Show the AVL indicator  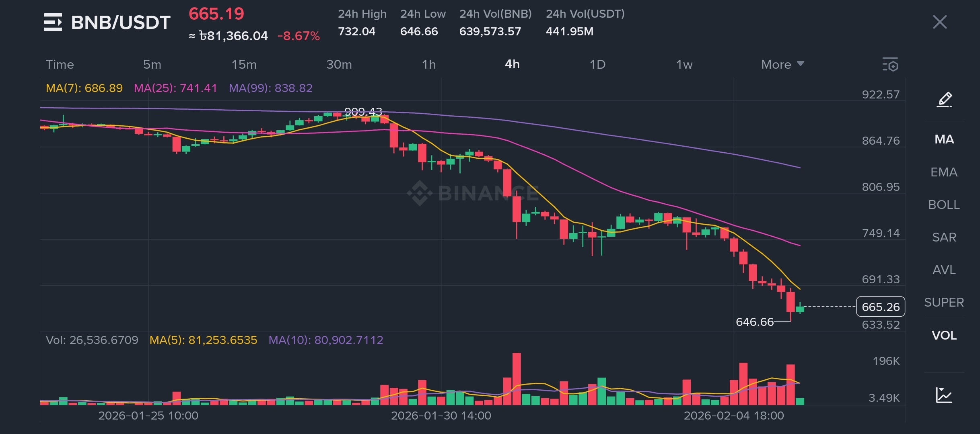[x=944, y=270]
